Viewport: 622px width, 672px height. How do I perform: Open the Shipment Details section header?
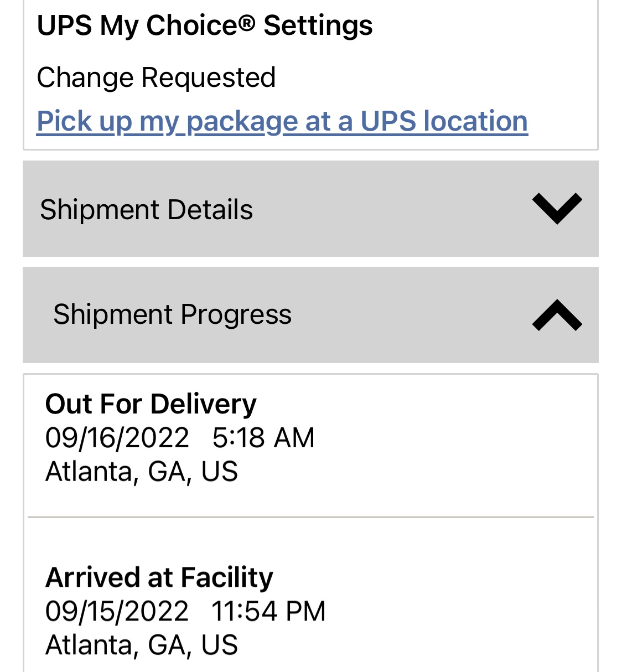point(146,210)
